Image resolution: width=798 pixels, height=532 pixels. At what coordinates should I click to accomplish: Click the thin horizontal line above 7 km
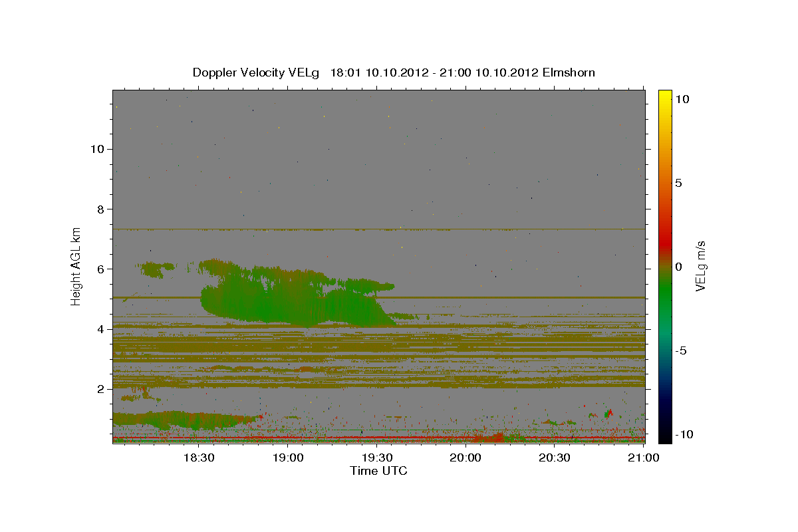(378, 229)
